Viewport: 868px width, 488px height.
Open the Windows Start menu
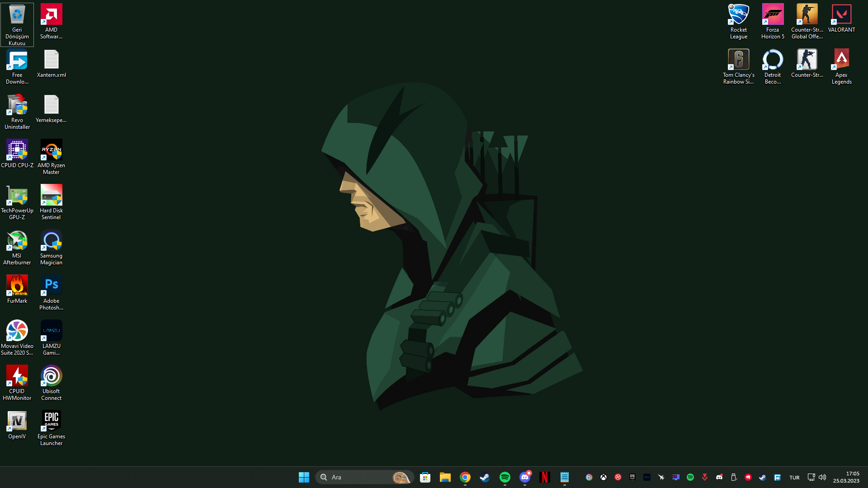(x=304, y=477)
